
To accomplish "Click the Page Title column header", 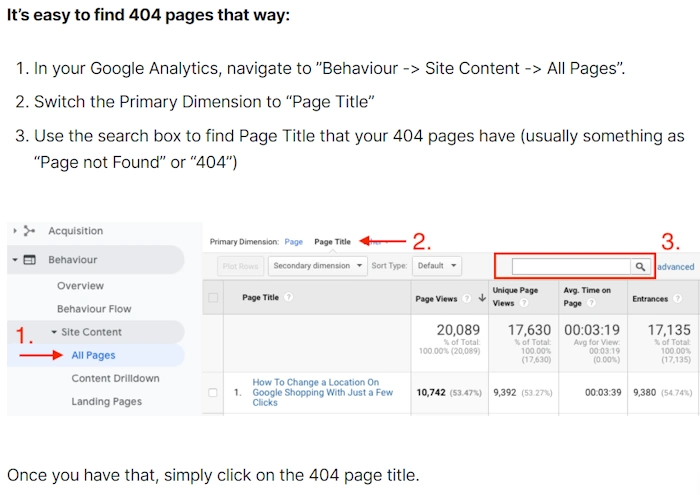I will tap(260, 297).
